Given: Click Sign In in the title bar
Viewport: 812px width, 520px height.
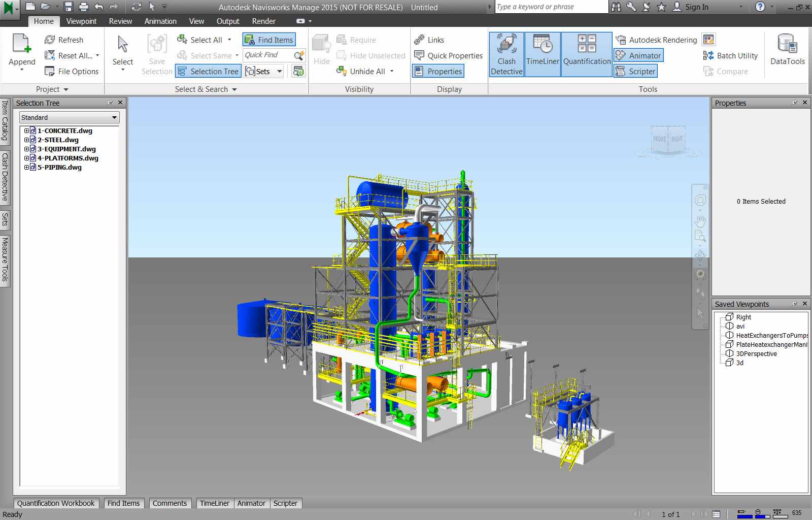Looking at the screenshot, I should (x=690, y=7).
